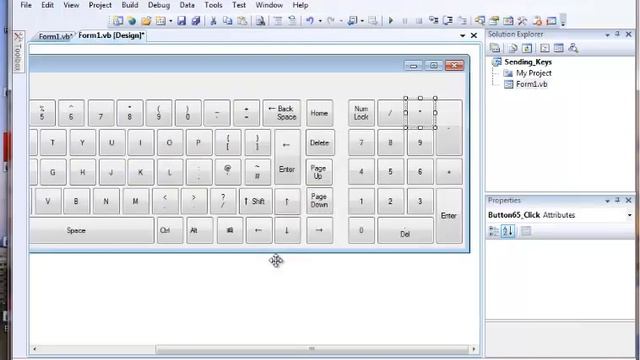Select the Shift button on form

[x=256, y=201]
